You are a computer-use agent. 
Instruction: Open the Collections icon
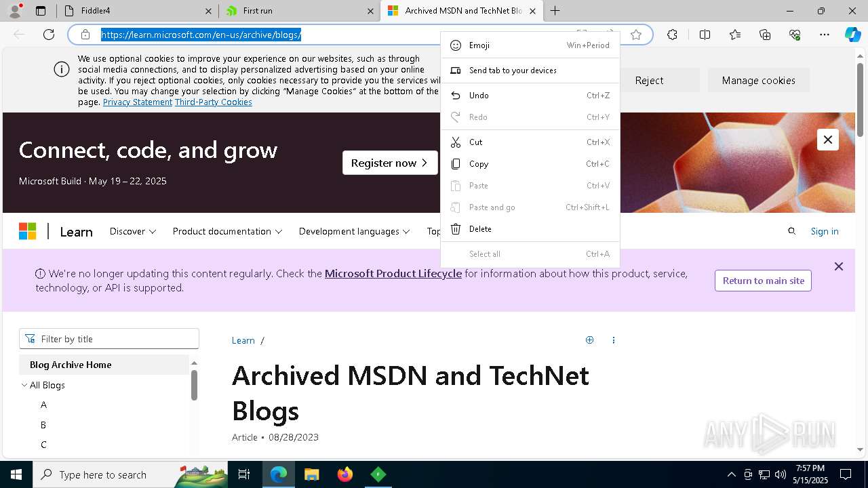tap(765, 35)
